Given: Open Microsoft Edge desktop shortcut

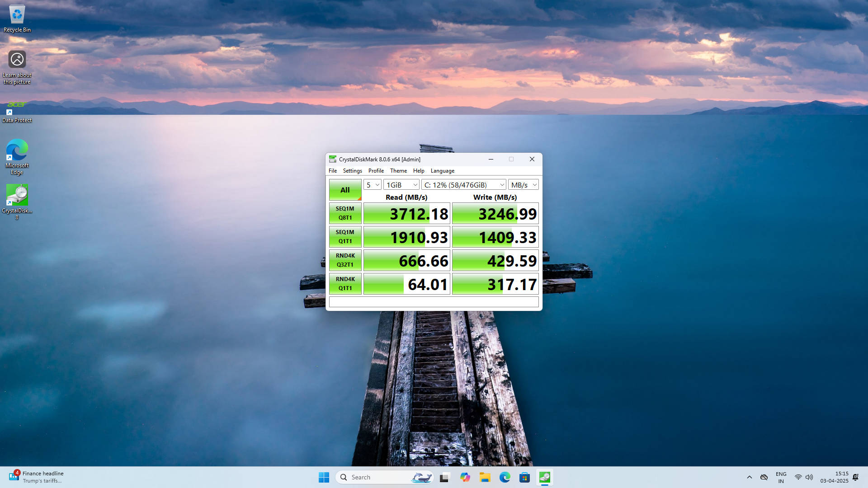Looking at the screenshot, I should [x=17, y=156].
